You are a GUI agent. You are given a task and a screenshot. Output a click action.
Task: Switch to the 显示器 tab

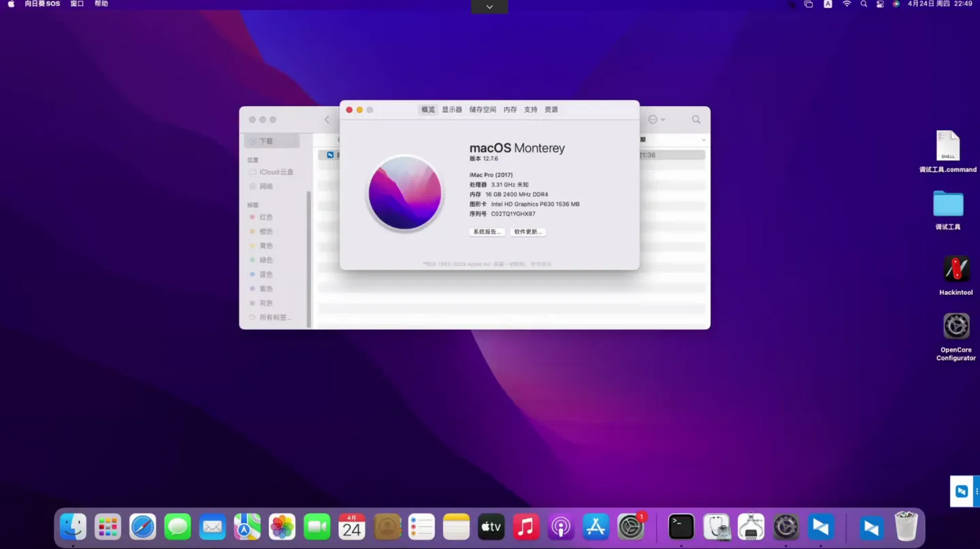pyautogui.click(x=451, y=110)
